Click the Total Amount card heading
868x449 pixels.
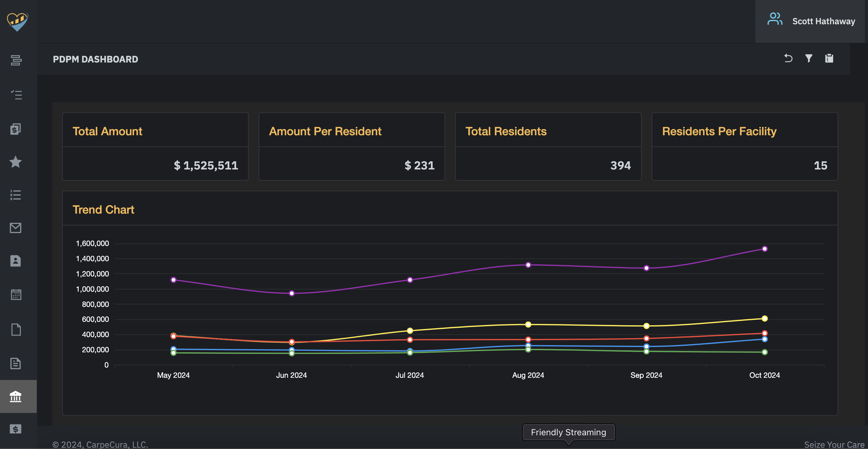click(x=108, y=131)
